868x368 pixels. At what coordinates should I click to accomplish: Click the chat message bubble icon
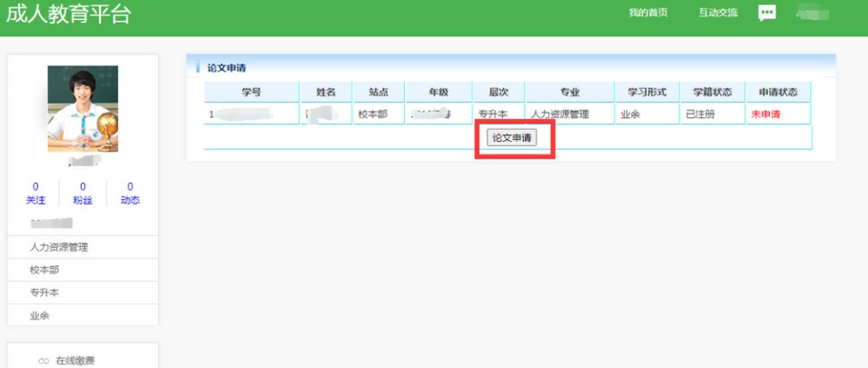point(767,13)
